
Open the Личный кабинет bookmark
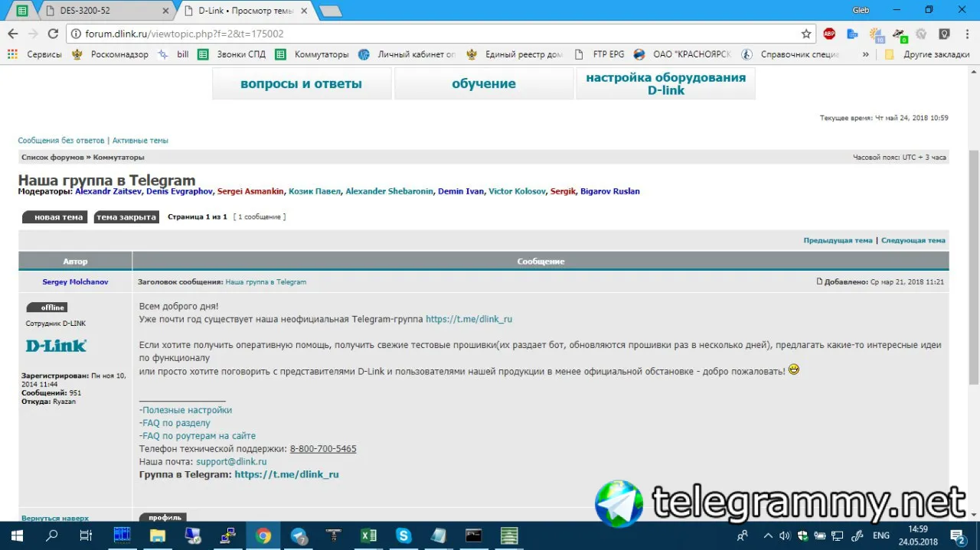click(407, 54)
